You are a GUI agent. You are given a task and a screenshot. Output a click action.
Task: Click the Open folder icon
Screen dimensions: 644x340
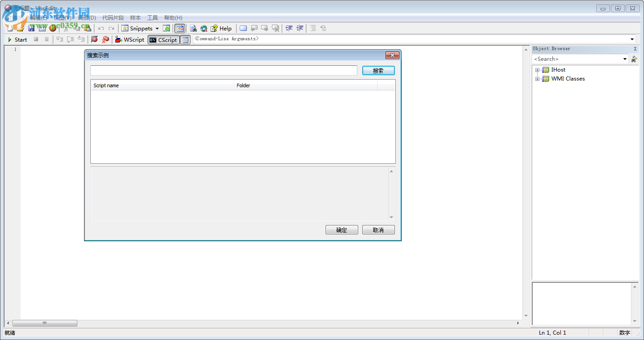(x=20, y=28)
